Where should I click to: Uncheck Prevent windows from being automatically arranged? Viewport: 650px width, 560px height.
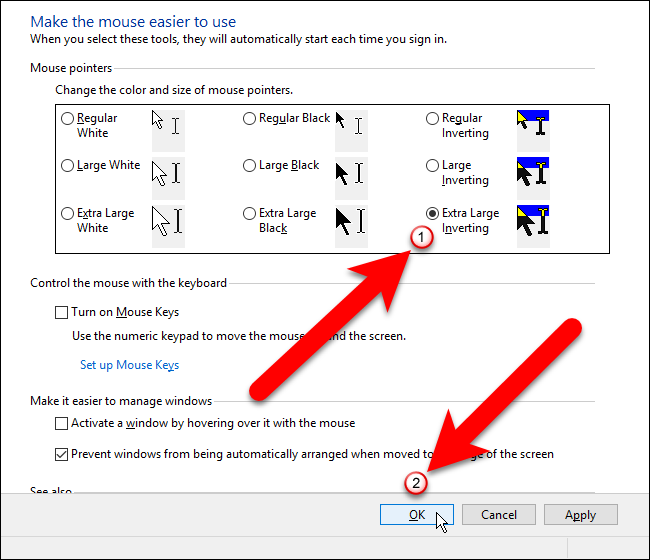click(62, 454)
